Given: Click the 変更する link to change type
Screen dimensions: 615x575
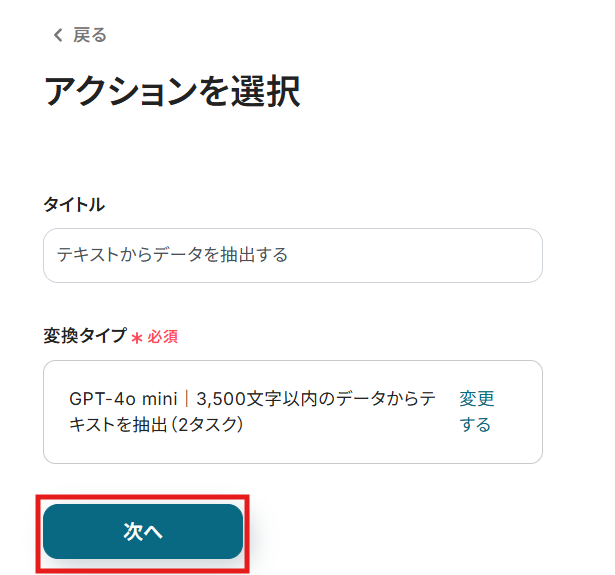Looking at the screenshot, I should (x=477, y=412).
